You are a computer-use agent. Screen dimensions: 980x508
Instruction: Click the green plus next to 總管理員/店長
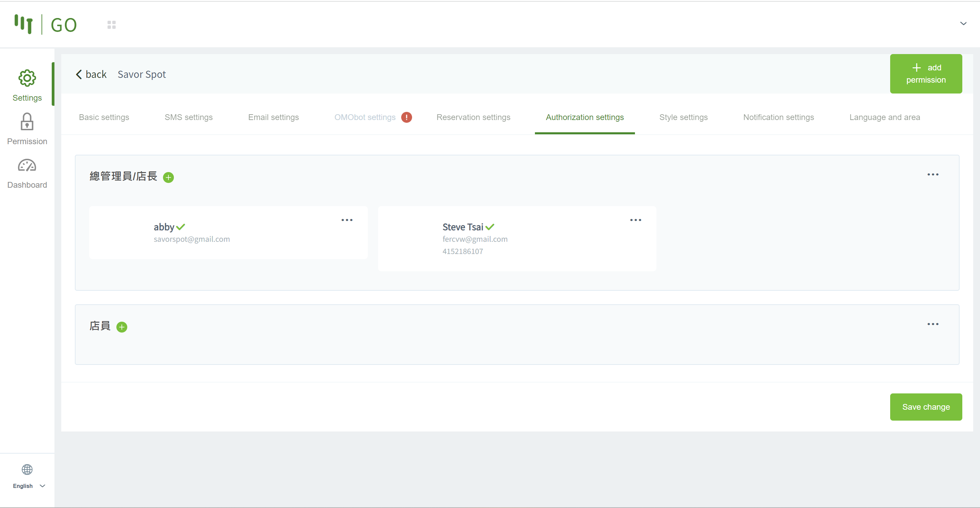[168, 177]
